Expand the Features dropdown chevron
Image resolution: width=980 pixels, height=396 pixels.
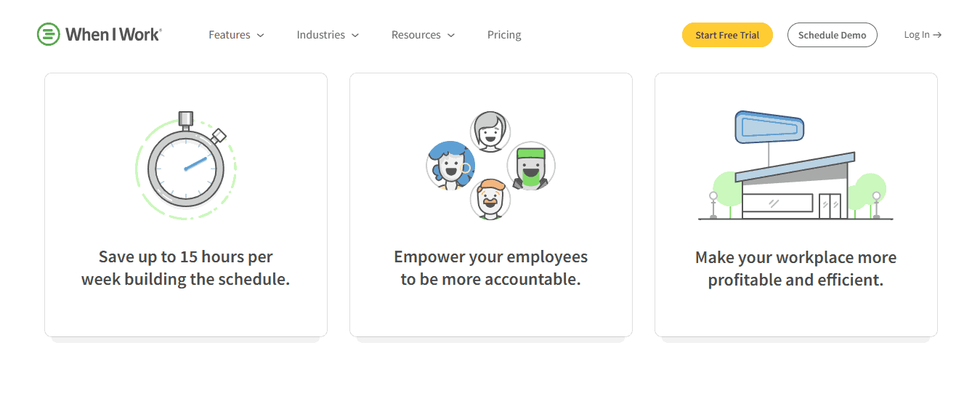coord(261,36)
